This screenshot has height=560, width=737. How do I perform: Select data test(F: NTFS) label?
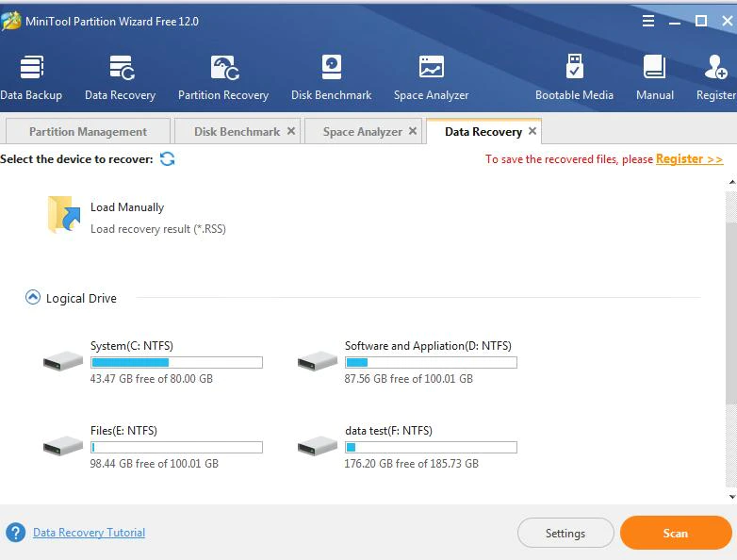[x=388, y=430]
